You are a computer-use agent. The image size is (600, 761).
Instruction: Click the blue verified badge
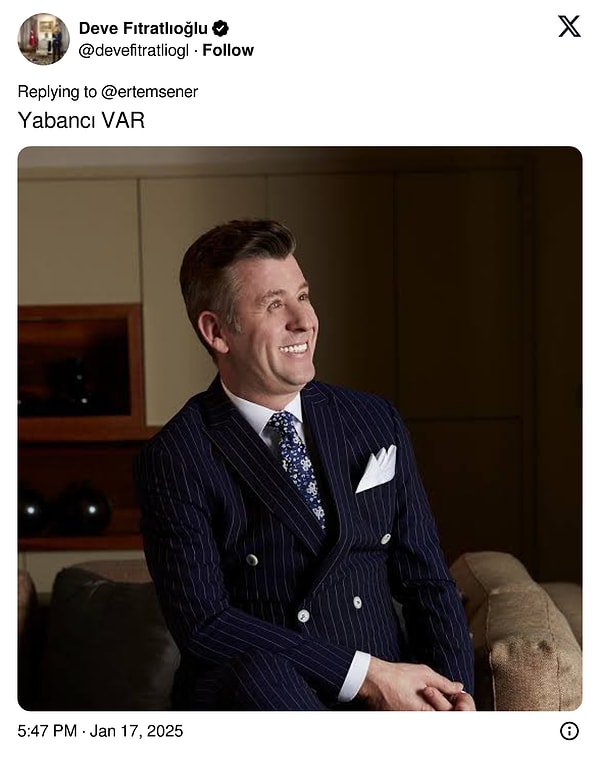tap(220, 29)
